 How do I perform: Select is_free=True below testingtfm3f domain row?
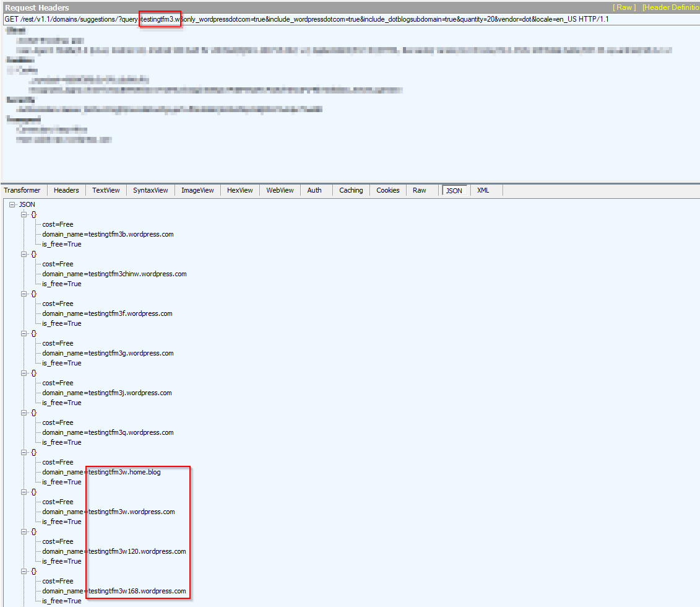(62, 323)
